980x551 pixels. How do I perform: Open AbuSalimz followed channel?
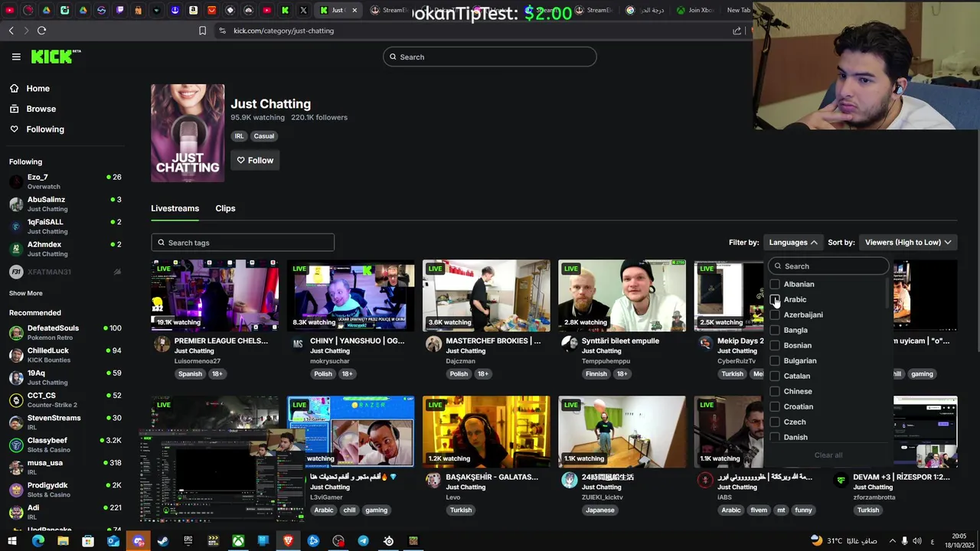(65, 204)
